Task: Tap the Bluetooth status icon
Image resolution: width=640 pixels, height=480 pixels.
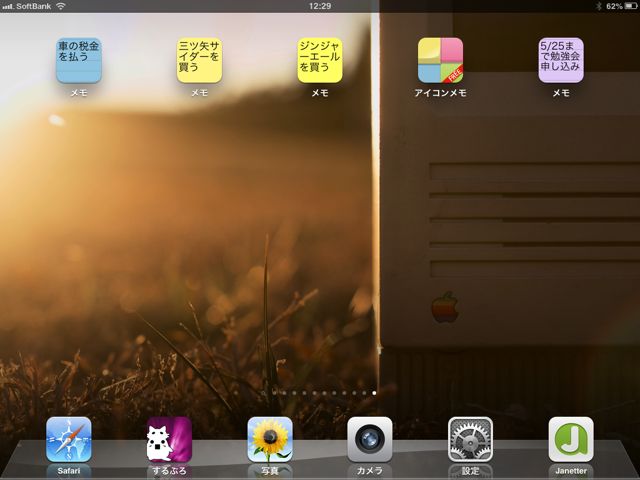Action: [599, 6]
